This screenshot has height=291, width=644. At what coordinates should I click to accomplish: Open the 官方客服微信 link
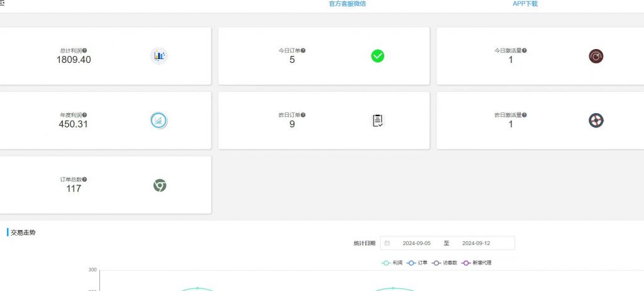pyautogui.click(x=347, y=4)
